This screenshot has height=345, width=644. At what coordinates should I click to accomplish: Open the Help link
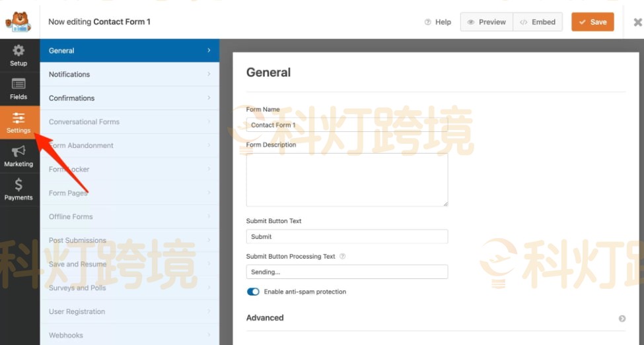click(437, 22)
